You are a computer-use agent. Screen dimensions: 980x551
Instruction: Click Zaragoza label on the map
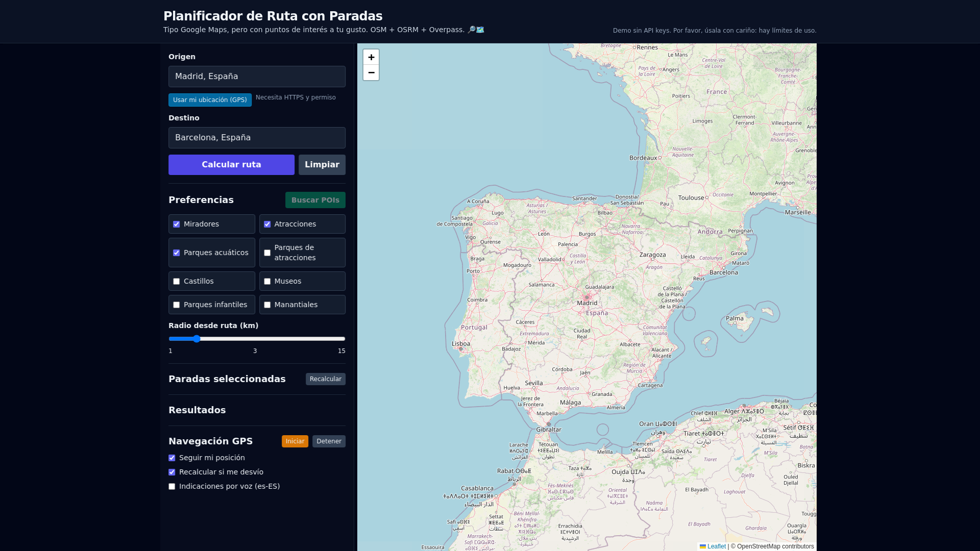(653, 255)
